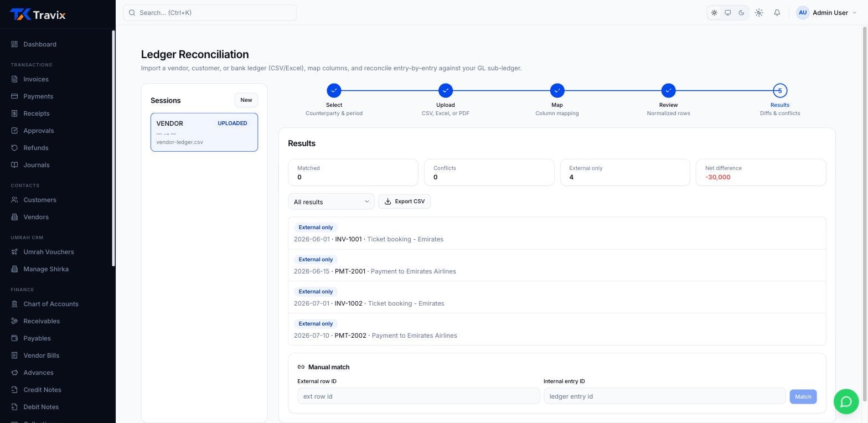The image size is (868, 423).
Task: Select the INV-1002 Ticket booking row
Action: pos(557,297)
